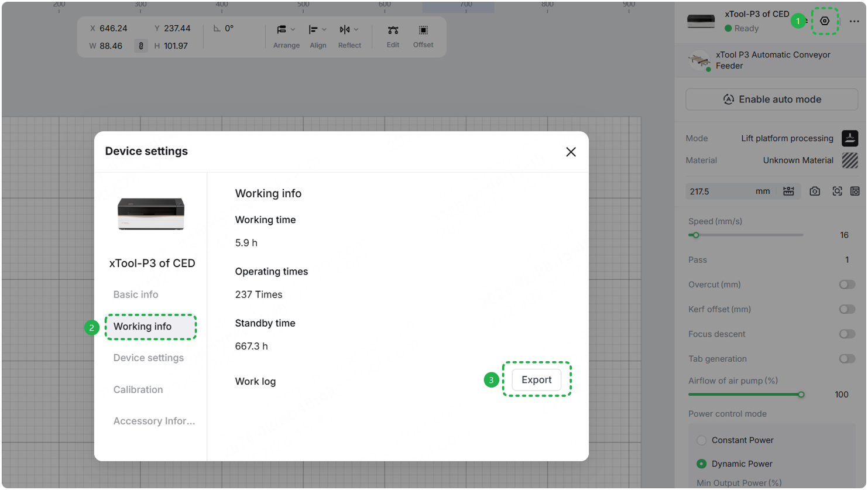Screen dimensions: 868x490
Task: Enable the Tab generation switch
Action: pyautogui.click(x=847, y=359)
